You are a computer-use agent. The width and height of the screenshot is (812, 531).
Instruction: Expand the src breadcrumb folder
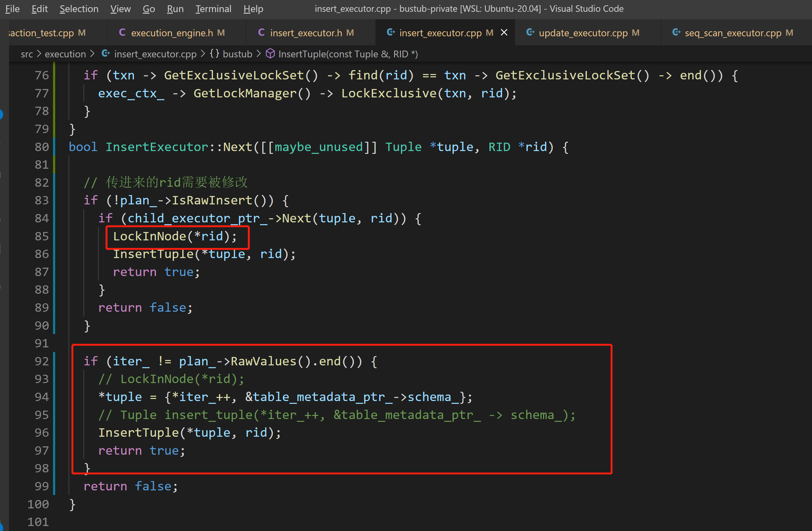pyautogui.click(x=27, y=54)
